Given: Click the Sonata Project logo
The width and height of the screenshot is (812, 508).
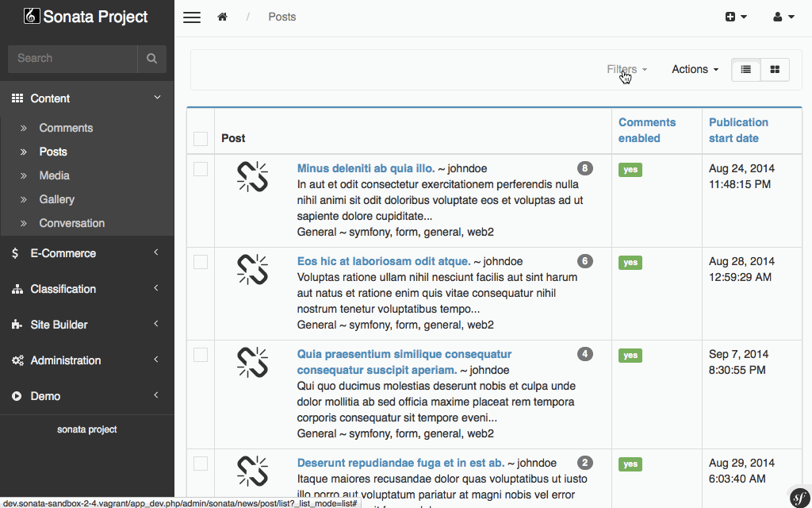Looking at the screenshot, I should pyautogui.click(x=86, y=17).
